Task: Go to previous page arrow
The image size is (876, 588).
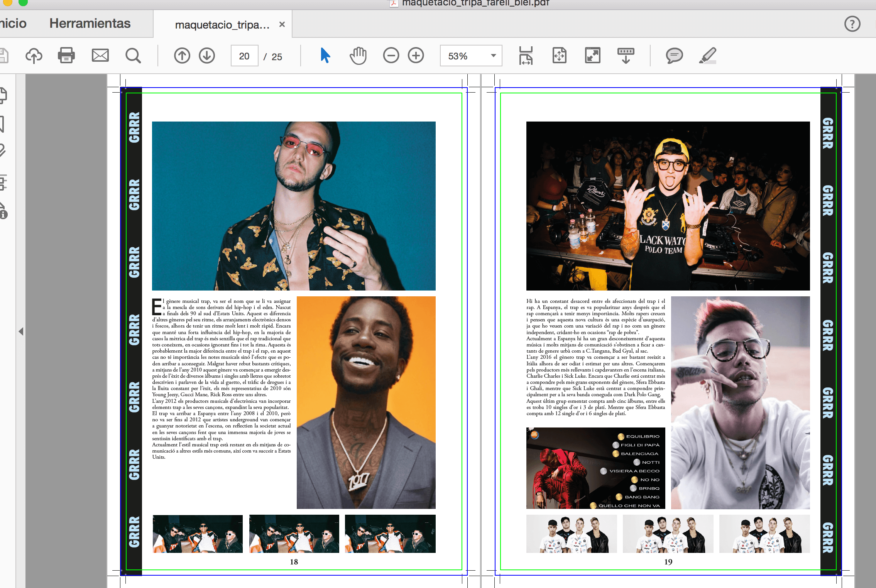Action: tap(182, 56)
